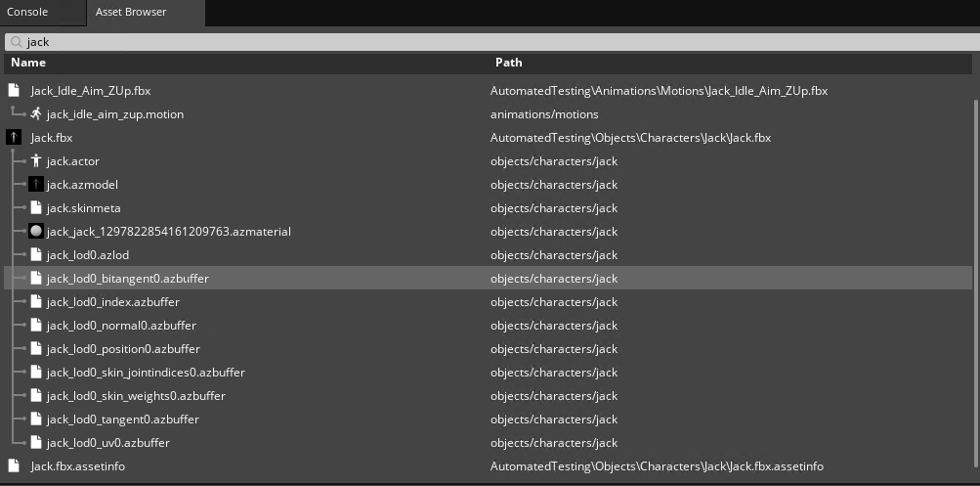Viewport: 980px width, 486px height.
Task: Click the file icon of jack_lod0.azlod
Action: (36, 254)
